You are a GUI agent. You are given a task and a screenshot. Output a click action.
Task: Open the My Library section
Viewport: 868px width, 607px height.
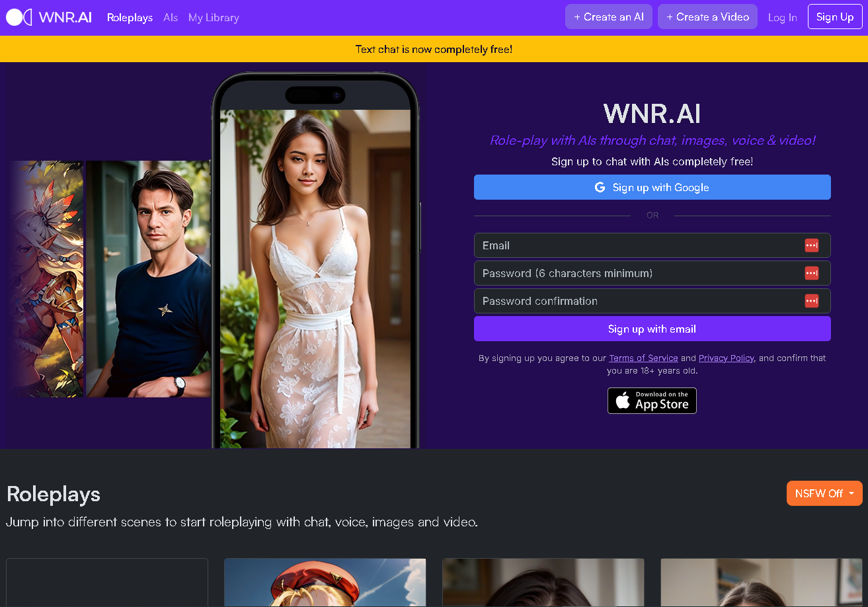pyautogui.click(x=213, y=17)
